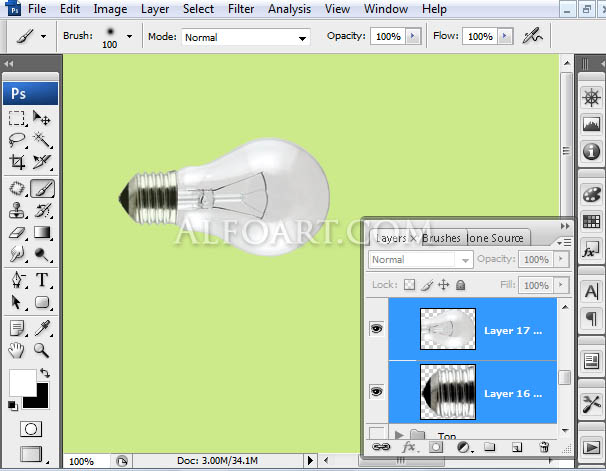Click the Layer 17 thumbnail

pyautogui.click(x=448, y=329)
